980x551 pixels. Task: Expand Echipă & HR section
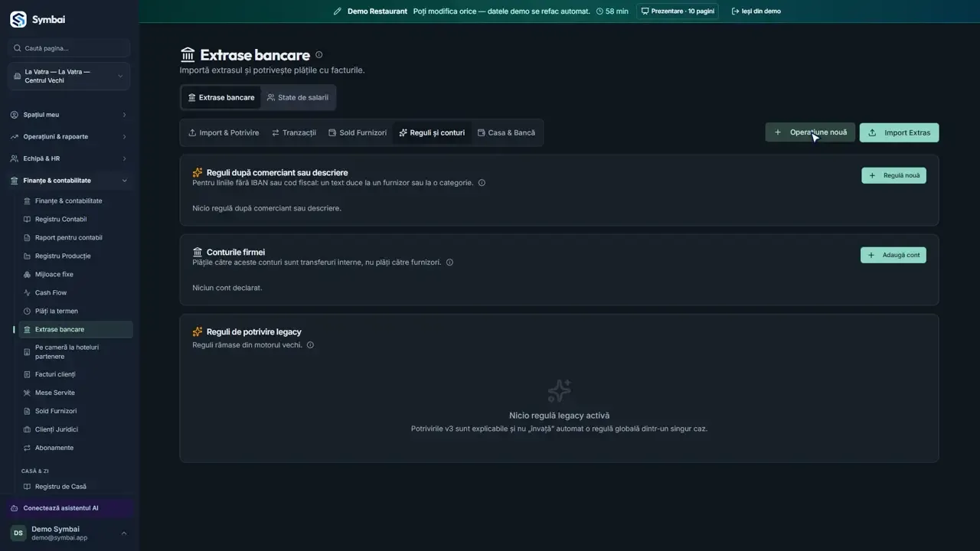pos(69,158)
